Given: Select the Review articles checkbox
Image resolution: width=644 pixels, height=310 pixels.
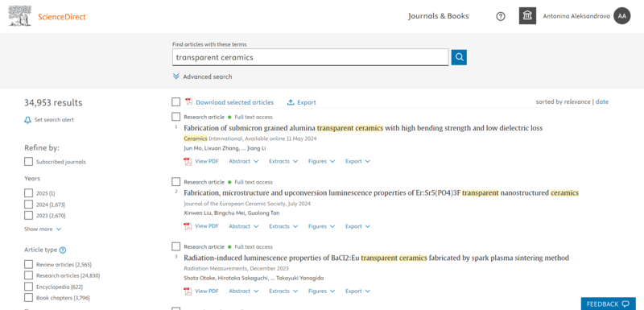Looking at the screenshot, I should [28, 264].
